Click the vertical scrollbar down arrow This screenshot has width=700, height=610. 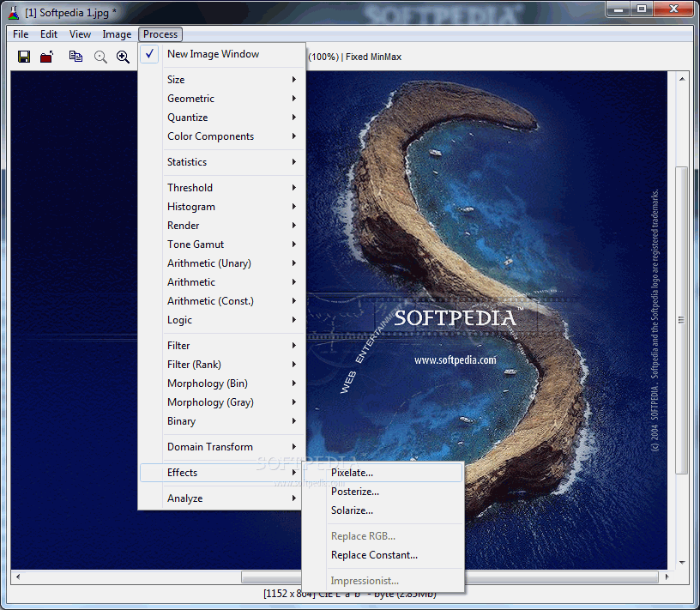pos(682,562)
